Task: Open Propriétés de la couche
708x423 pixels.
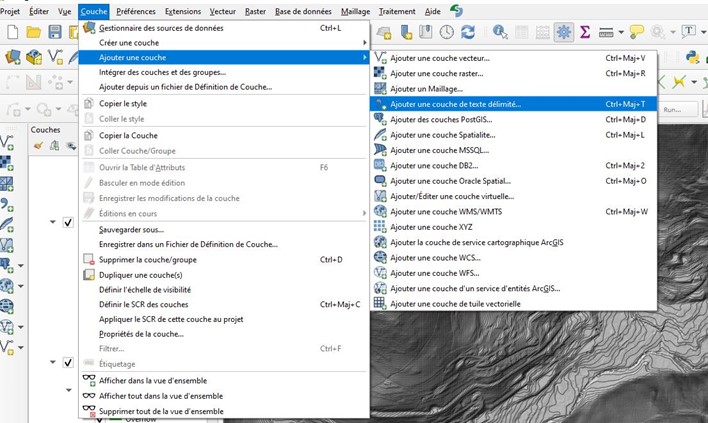Action: 224,335
